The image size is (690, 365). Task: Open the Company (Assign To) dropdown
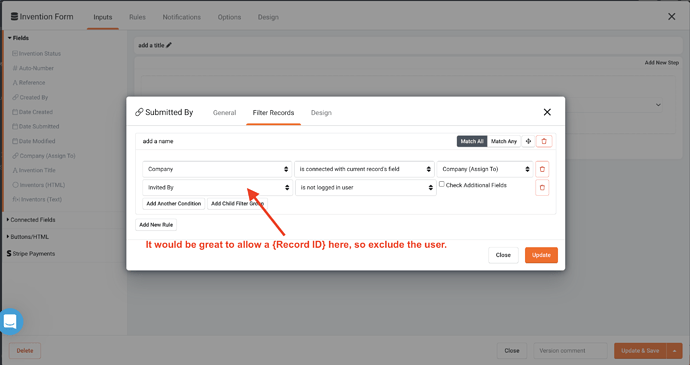point(485,169)
